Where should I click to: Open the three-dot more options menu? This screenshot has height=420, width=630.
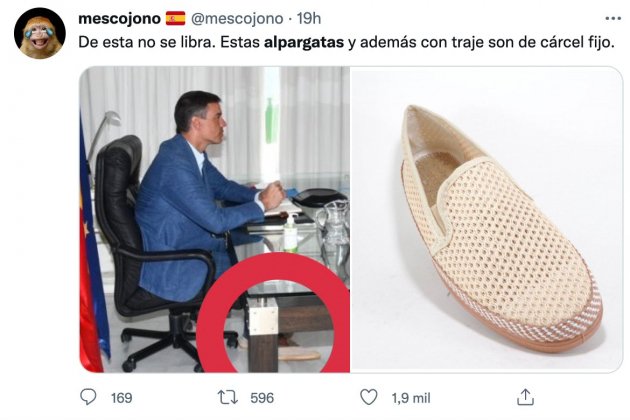click(x=613, y=18)
